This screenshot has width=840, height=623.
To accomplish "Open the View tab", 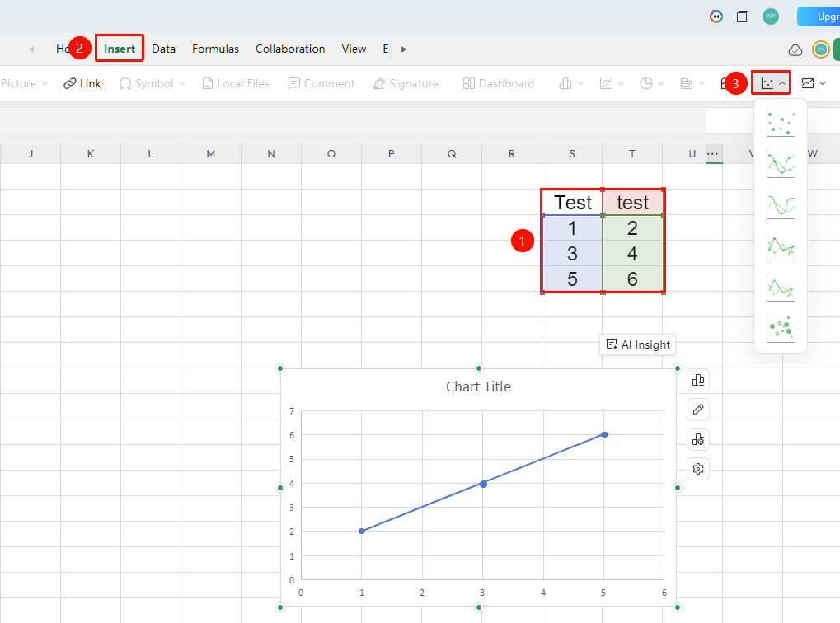I will tap(354, 49).
